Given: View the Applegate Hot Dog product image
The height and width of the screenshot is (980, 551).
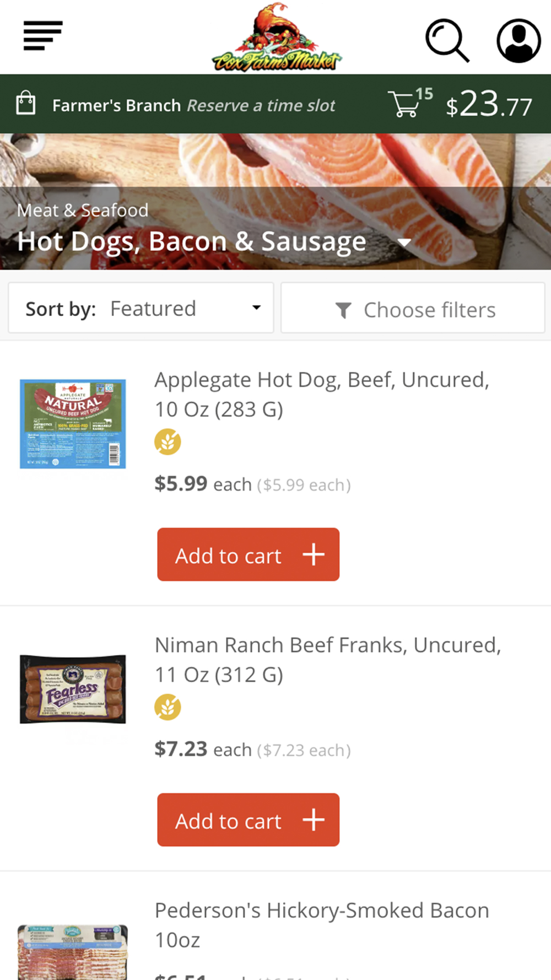Looking at the screenshot, I should pyautogui.click(x=73, y=424).
